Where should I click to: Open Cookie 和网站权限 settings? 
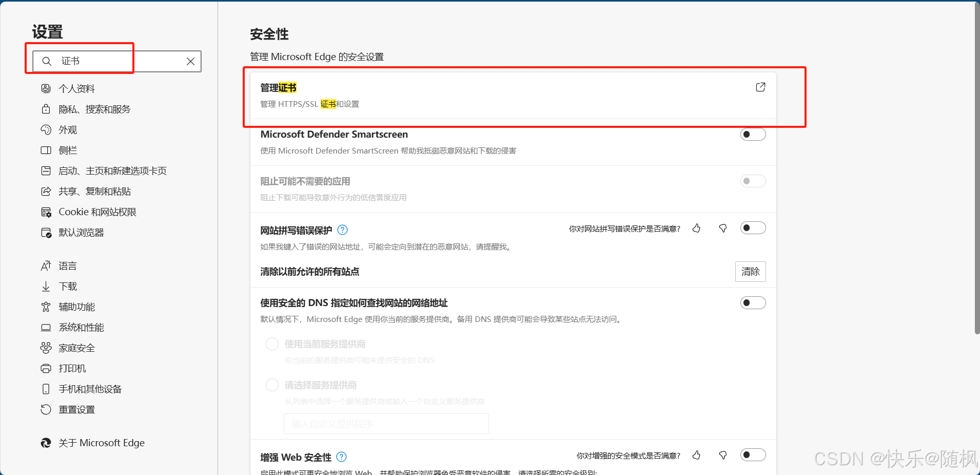pos(97,212)
